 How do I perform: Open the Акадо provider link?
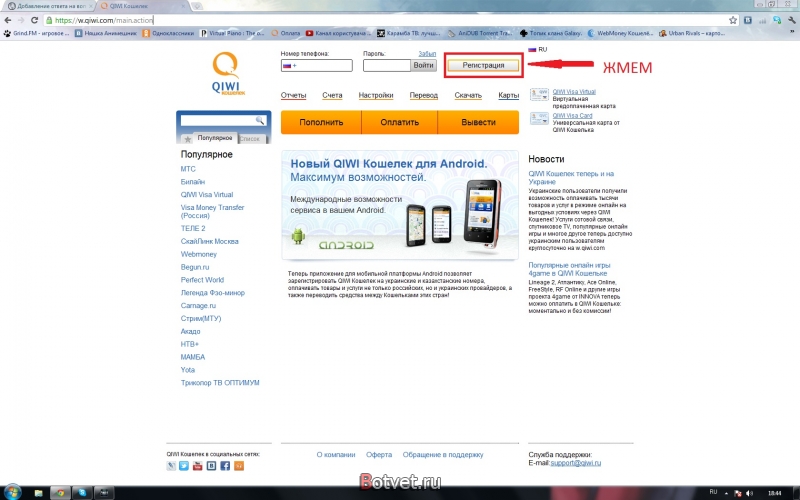click(x=190, y=331)
